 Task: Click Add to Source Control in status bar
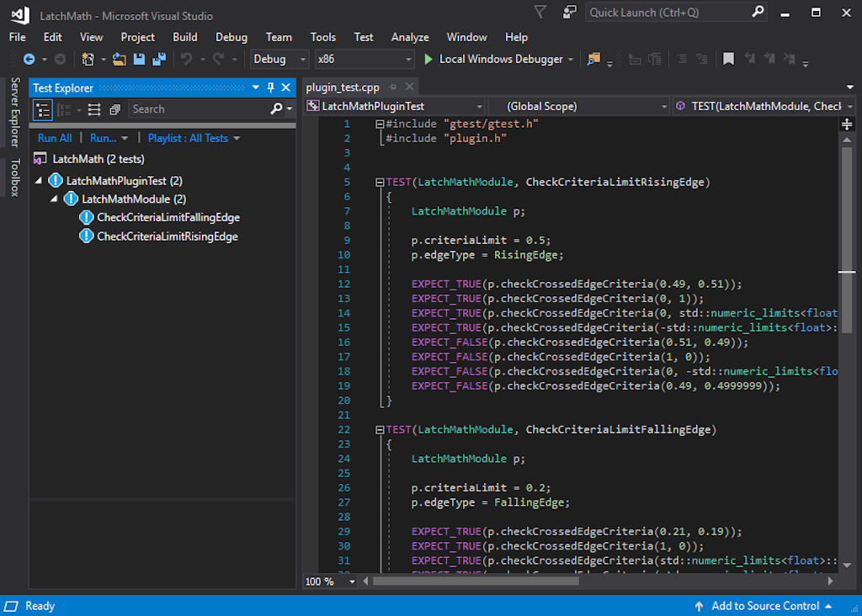(765, 606)
